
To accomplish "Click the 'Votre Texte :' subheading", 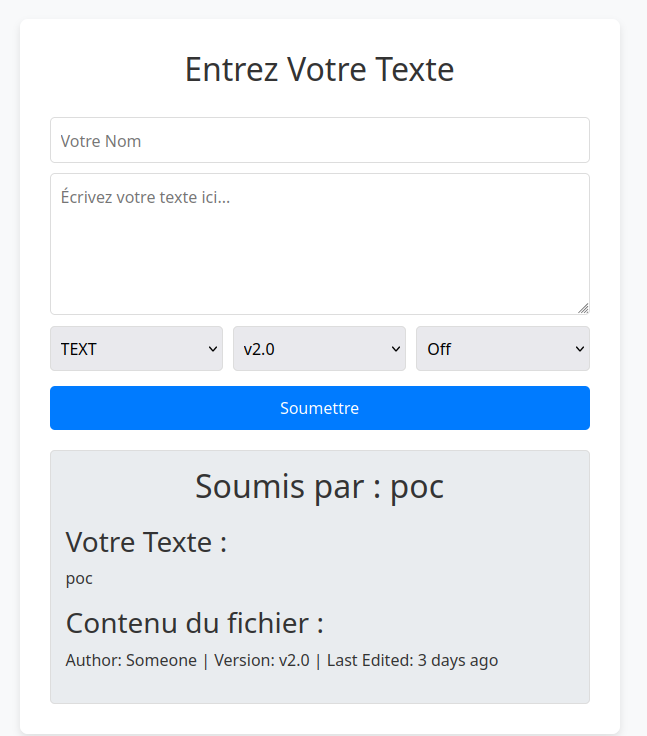I will tap(146, 543).
